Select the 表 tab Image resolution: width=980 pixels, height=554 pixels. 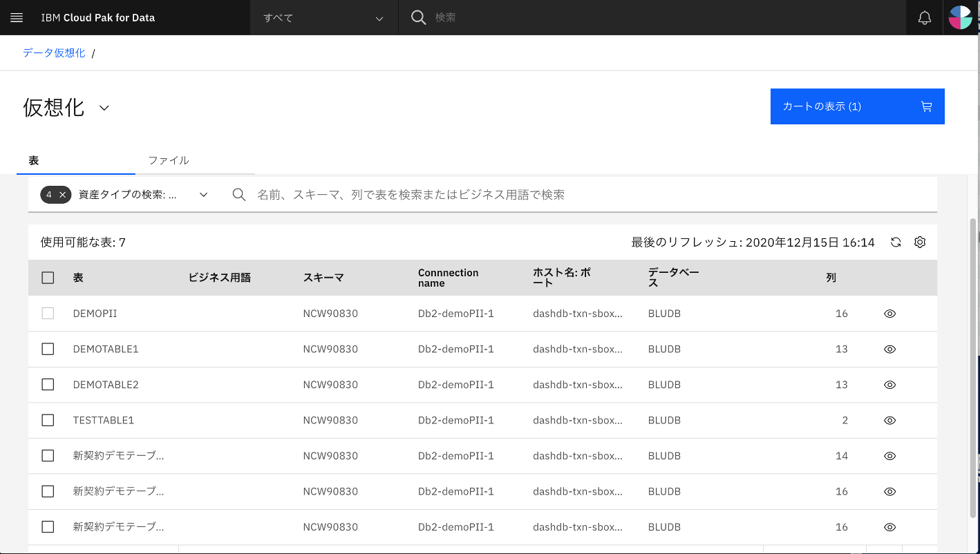(x=34, y=160)
